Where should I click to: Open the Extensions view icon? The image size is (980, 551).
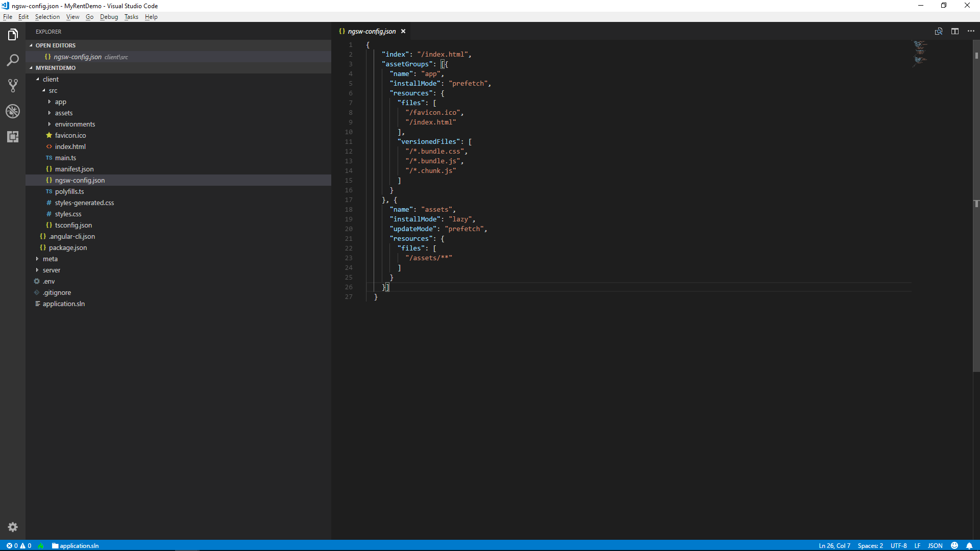pos(13,137)
